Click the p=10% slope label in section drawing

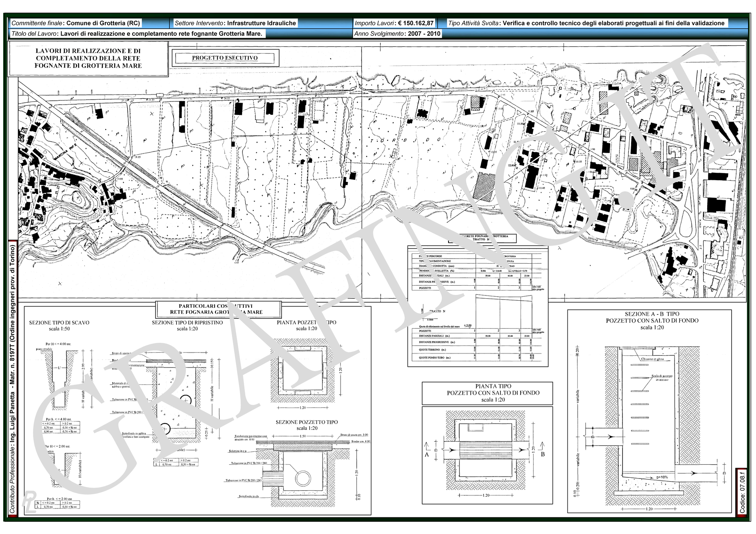(662, 477)
